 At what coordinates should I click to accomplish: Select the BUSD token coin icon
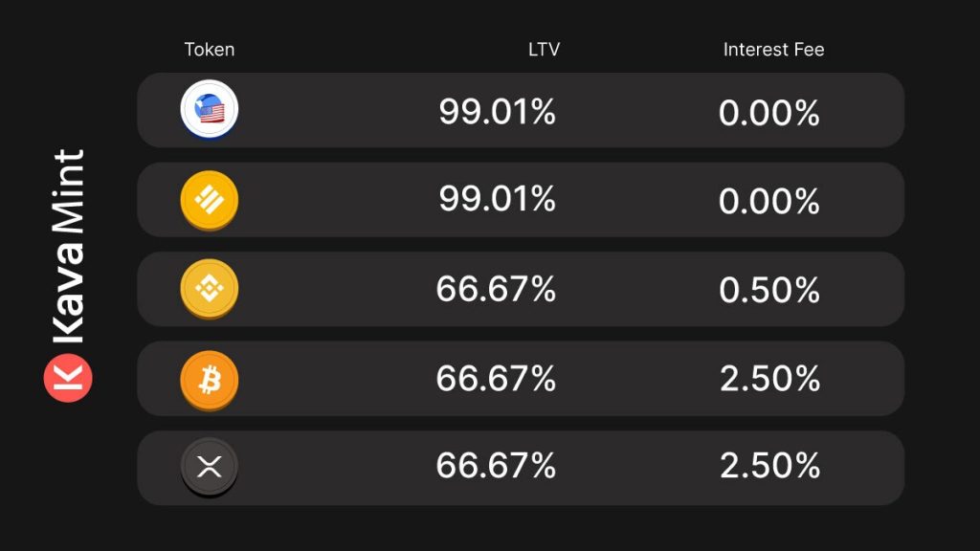[x=210, y=201]
